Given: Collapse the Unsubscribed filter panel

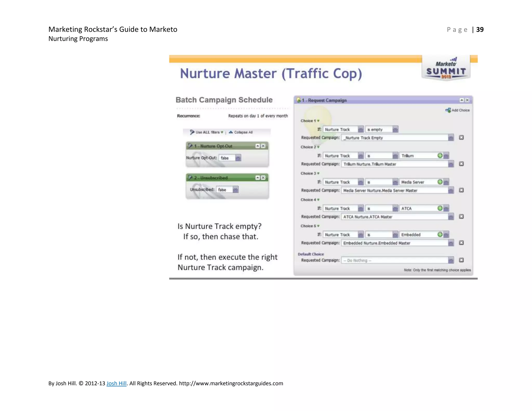Looking at the screenshot, I should (257, 178).
